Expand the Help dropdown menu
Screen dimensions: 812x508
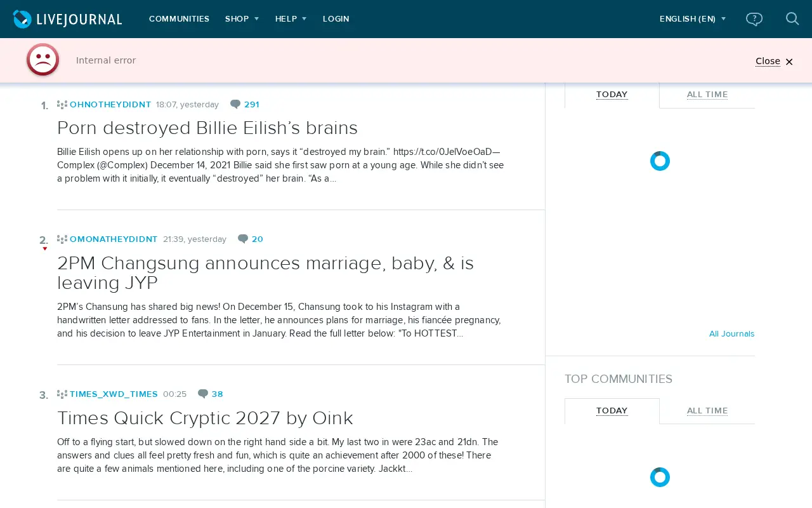pos(291,19)
